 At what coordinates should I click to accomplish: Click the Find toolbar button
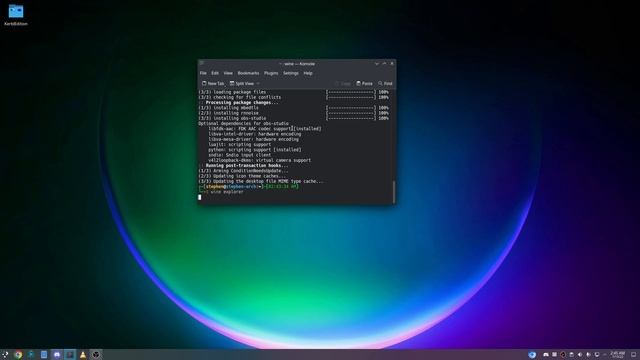385,83
